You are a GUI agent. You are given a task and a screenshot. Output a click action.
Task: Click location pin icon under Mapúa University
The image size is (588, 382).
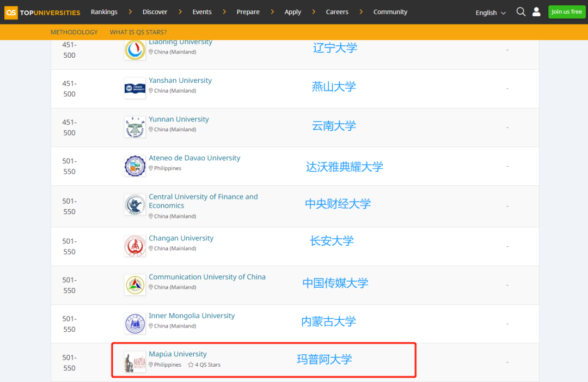pyautogui.click(x=151, y=365)
